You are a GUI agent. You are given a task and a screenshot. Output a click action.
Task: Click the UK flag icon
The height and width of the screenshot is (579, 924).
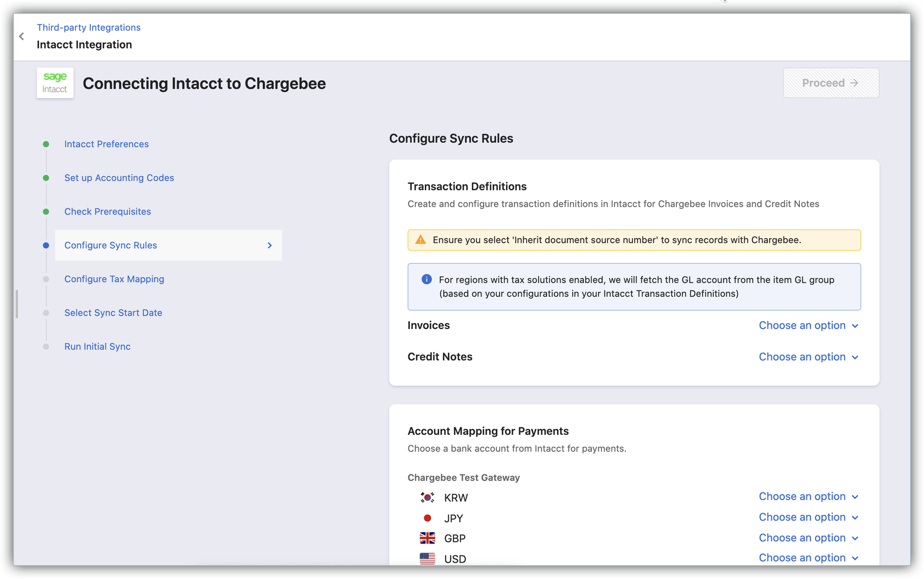pyautogui.click(x=427, y=538)
